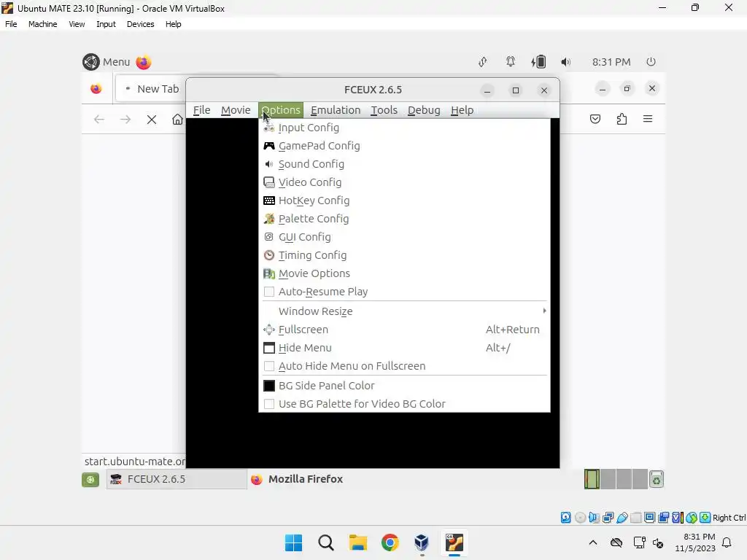The image size is (747, 560).
Task: Click notification bell in MATE panel
Action: tap(510, 62)
